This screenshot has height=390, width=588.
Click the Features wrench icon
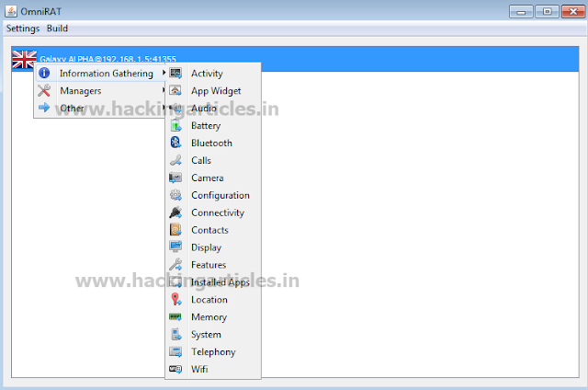coord(175,265)
